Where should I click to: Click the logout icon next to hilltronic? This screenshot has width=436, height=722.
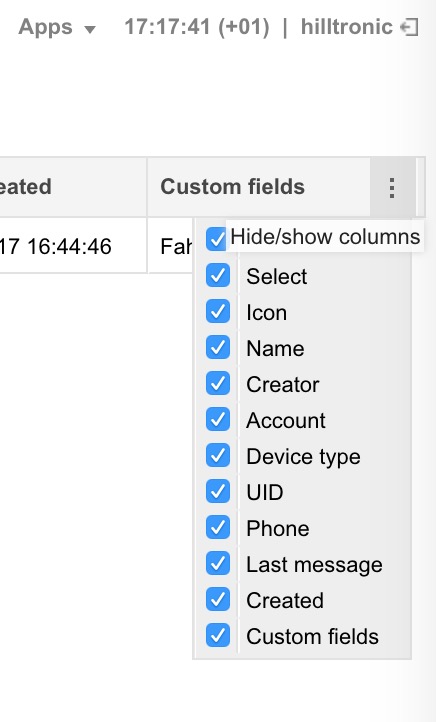click(409, 27)
